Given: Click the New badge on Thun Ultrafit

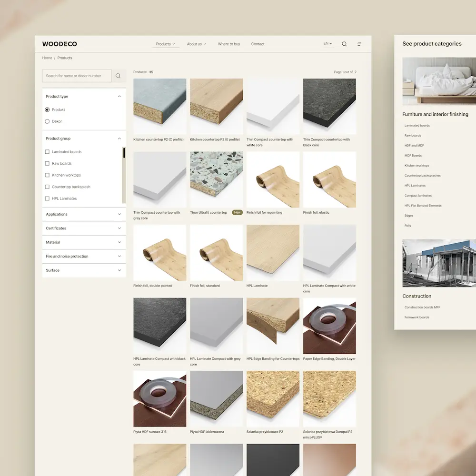Looking at the screenshot, I should point(237,213).
